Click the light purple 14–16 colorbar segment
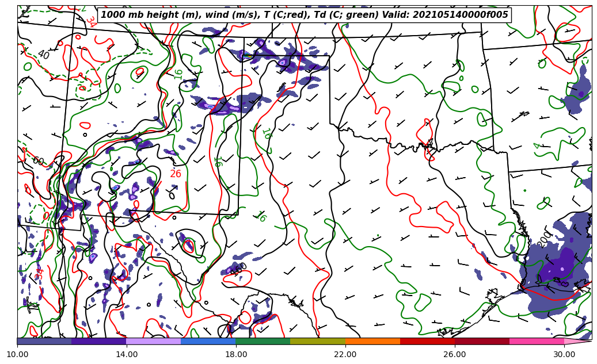 (x=154, y=341)
